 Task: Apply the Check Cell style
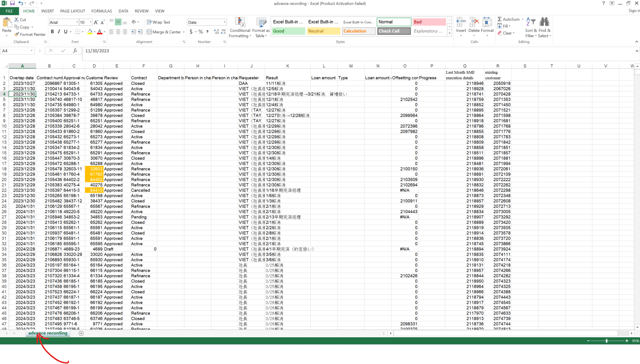[394, 31]
